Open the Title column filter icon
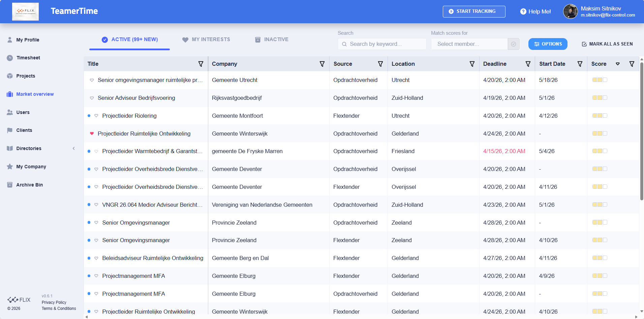This screenshot has height=319, width=644. pos(201,64)
